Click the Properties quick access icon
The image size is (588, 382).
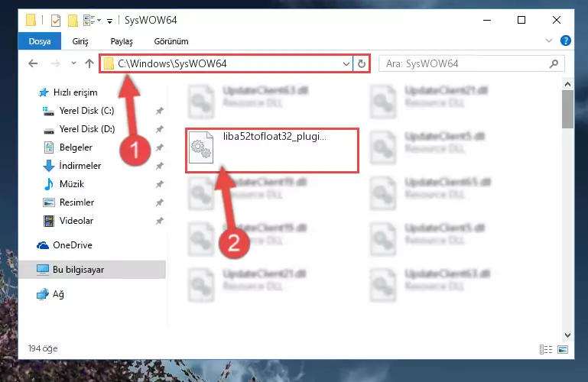click(x=56, y=20)
